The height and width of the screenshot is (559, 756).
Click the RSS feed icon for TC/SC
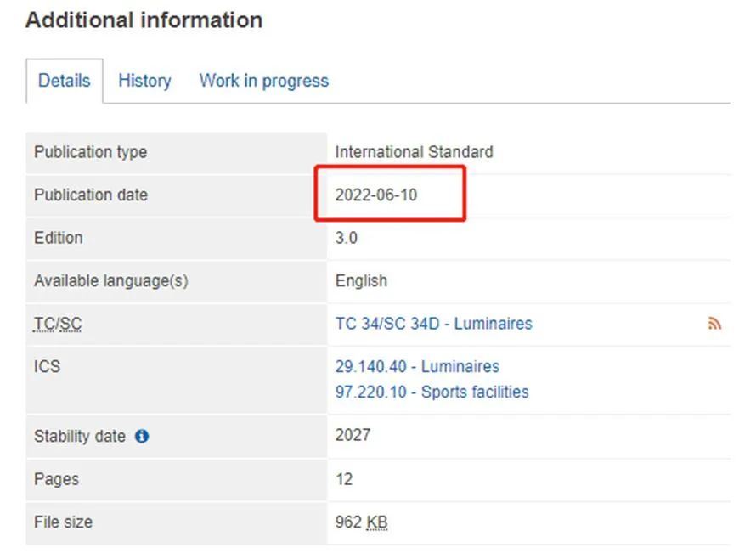[x=714, y=324]
